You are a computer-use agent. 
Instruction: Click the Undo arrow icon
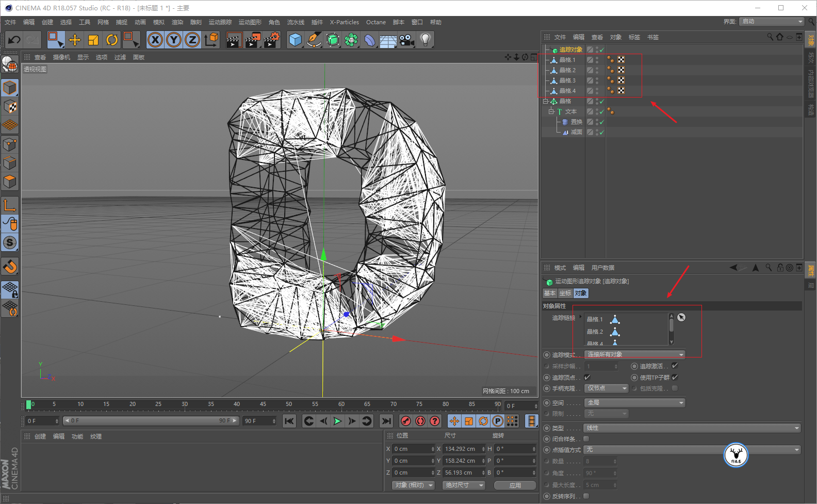coord(14,40)
